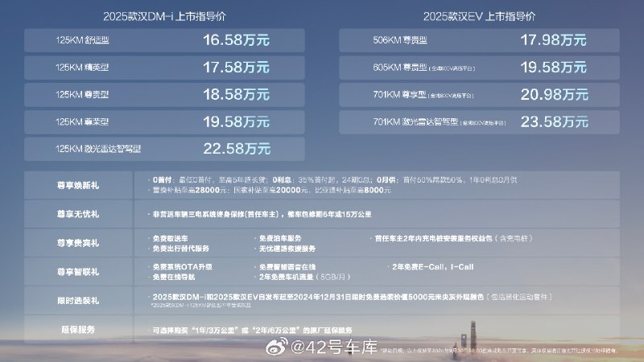Click the 尊享贵宾礼 row label
644x362 pixels.
[x=78, y=243]
